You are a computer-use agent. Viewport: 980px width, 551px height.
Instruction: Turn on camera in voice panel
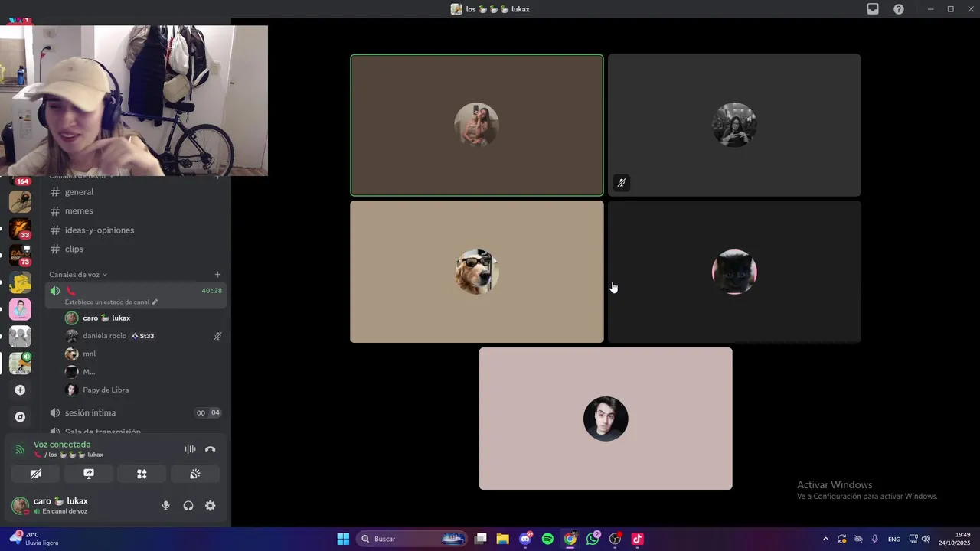[x=35, y=474]
